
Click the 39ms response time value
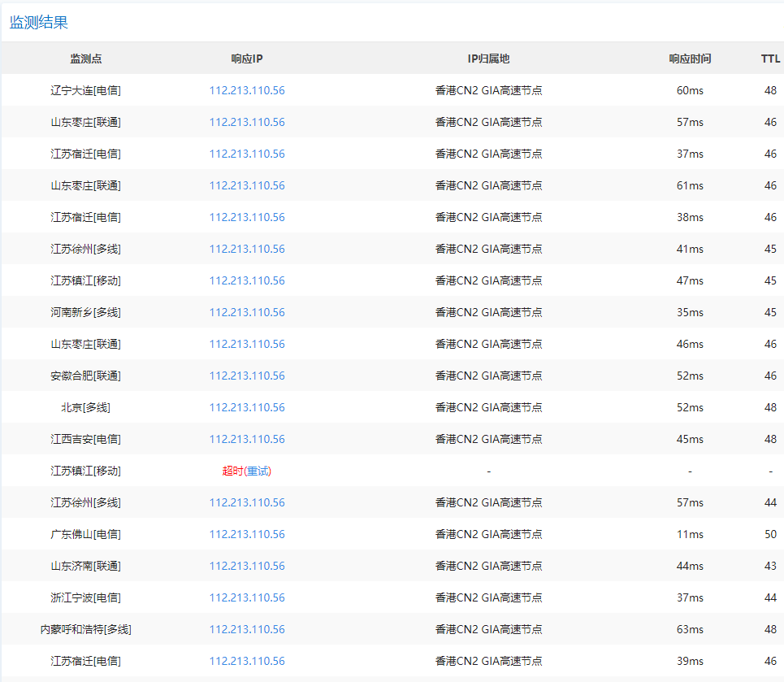tap(690, 661)
